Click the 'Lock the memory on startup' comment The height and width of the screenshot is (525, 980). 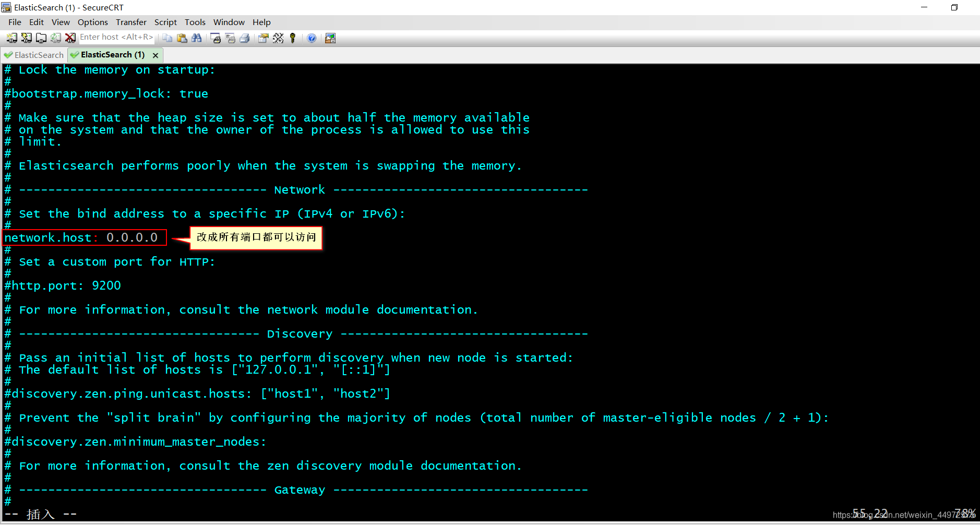click(110, 70)
